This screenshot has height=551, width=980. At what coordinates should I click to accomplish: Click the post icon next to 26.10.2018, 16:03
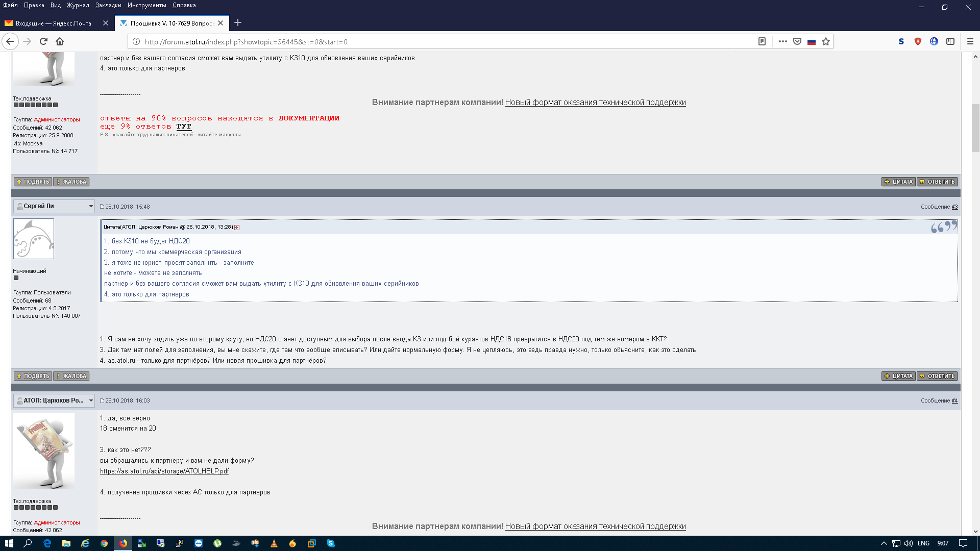(102, 400)
